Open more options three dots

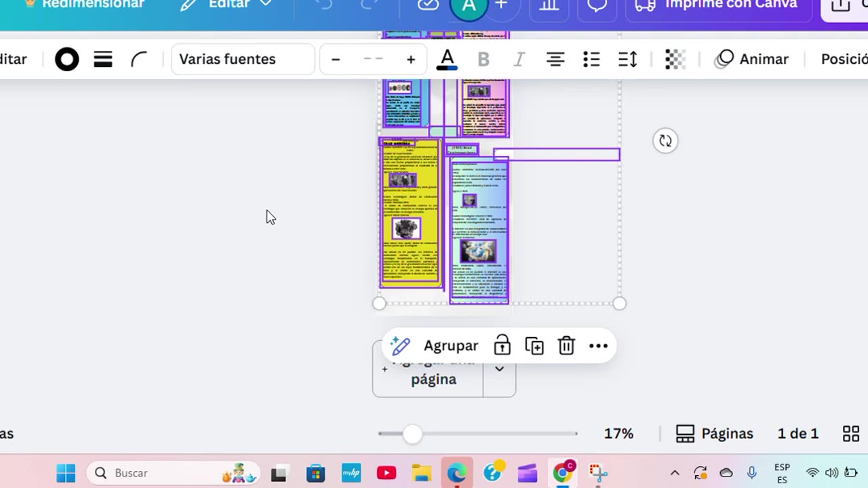pos(598,346)
